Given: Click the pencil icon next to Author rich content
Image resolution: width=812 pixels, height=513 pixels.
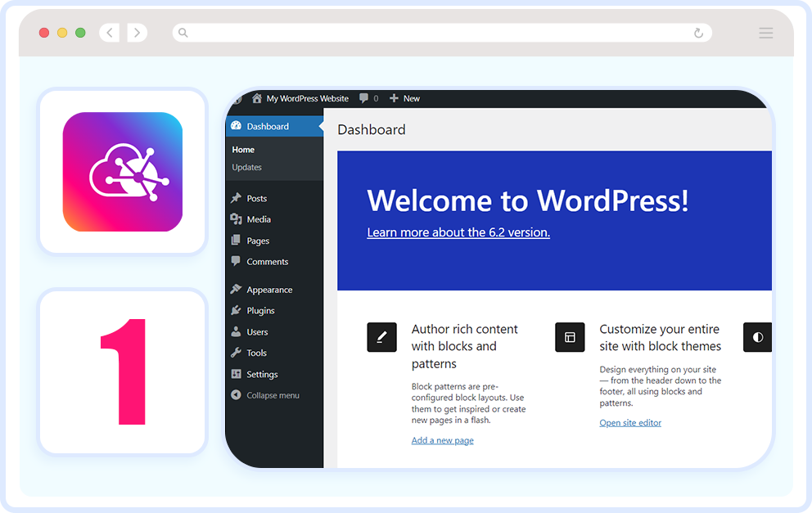Looking at the screenshot, I should (381, 337).
